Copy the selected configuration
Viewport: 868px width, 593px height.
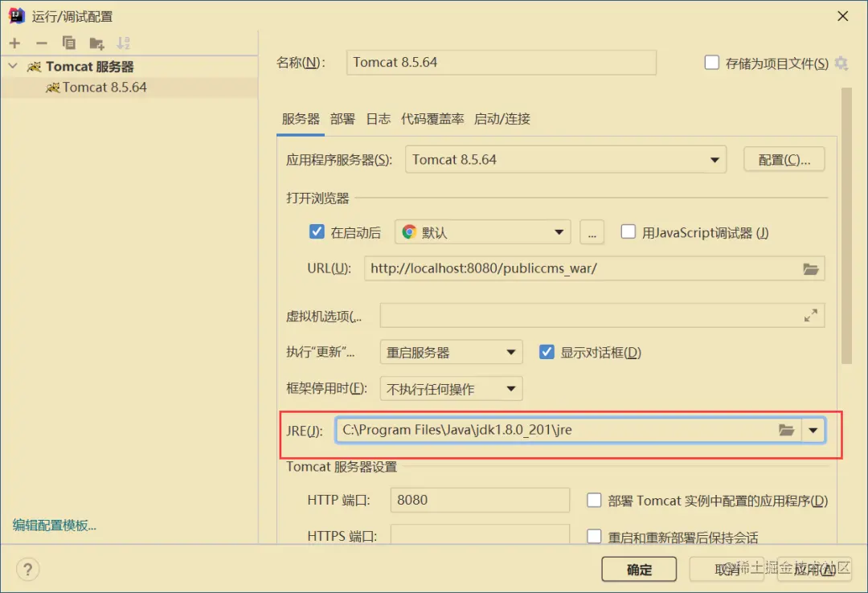tap(68, 43)
